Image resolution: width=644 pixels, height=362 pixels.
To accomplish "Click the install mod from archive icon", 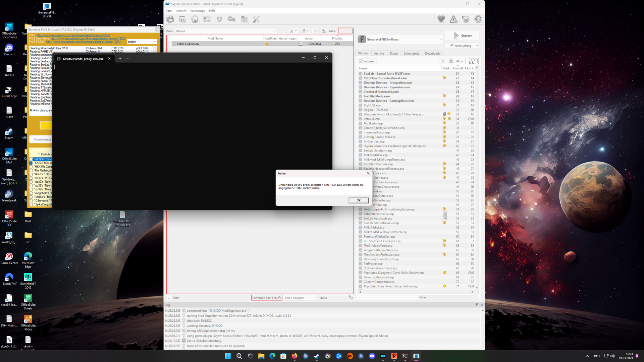I will [182, 19].
